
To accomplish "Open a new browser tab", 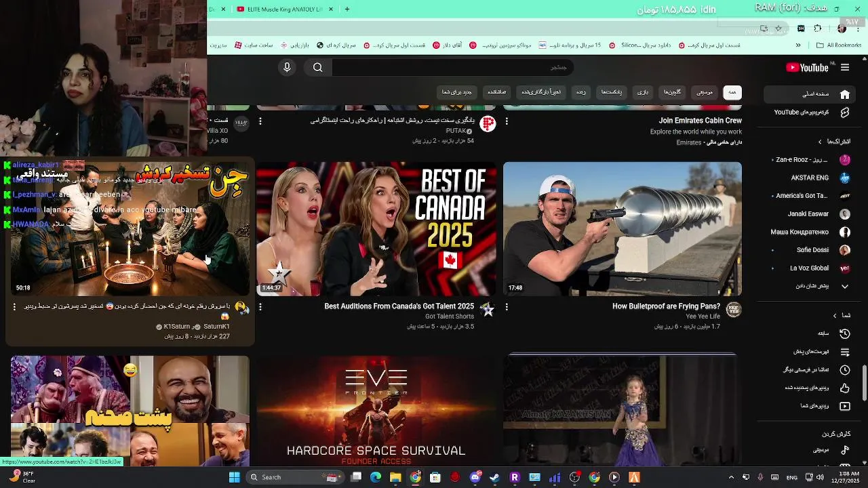I will click(347, 9).
